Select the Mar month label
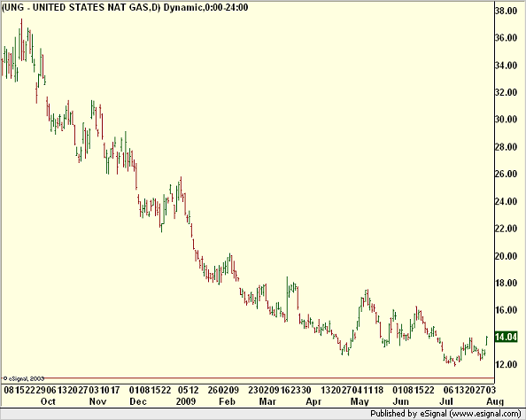The height and width of the screenshot is (420, 526). (267, 401)
